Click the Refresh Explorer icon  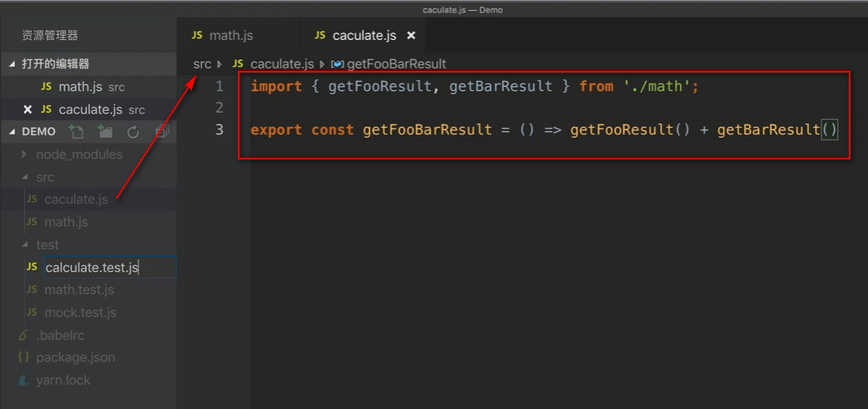[x=133, y=132]
